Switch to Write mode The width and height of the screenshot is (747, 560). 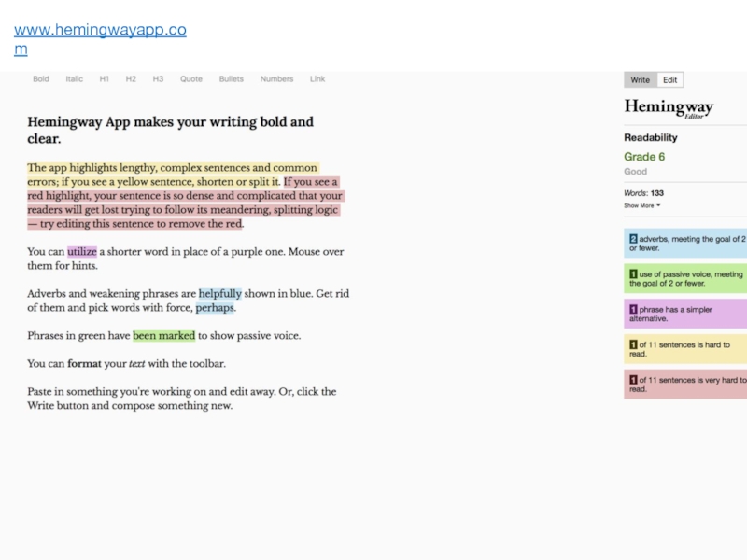point(641,80)
